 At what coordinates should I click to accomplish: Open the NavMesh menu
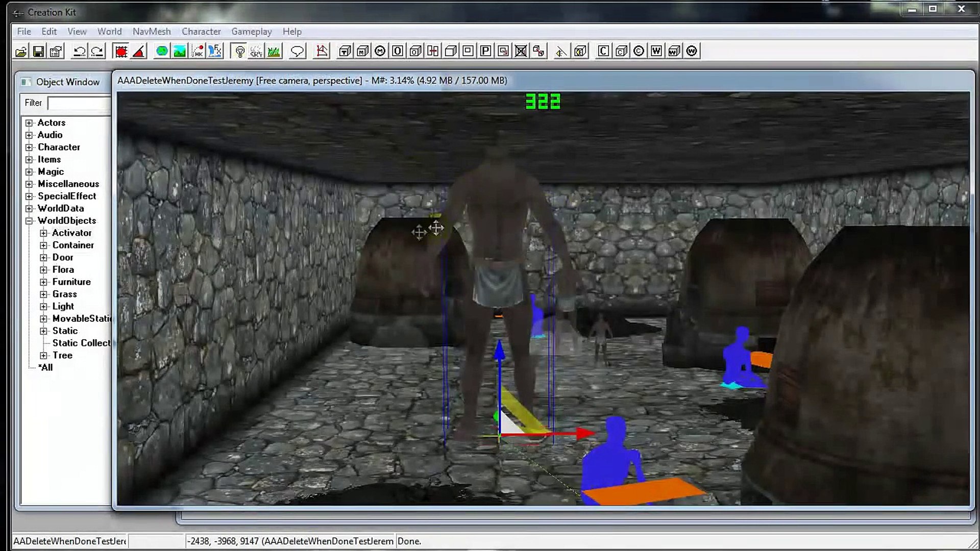[x=152, y=31]
